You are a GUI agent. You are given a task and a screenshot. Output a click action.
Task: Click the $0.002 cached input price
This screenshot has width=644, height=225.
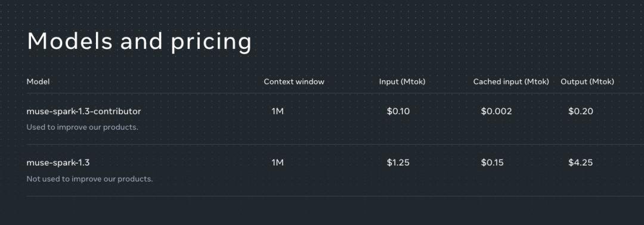pyautogui.click(x=497, y=111)
